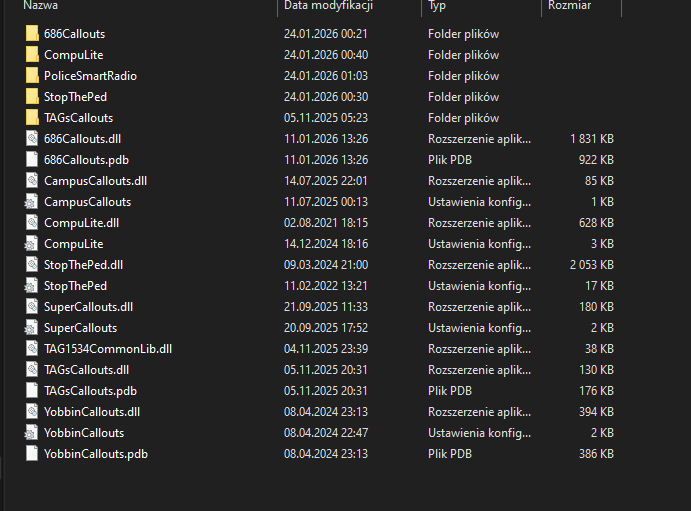Viewport: 691px width, 511px height.
Task: Select the TAG1534CommonLib.dll file name
Action: pos(108,349)
